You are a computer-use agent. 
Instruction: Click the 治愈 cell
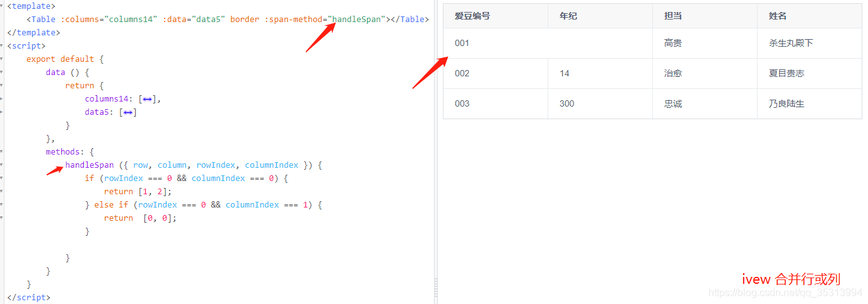[x=705, y=74]
